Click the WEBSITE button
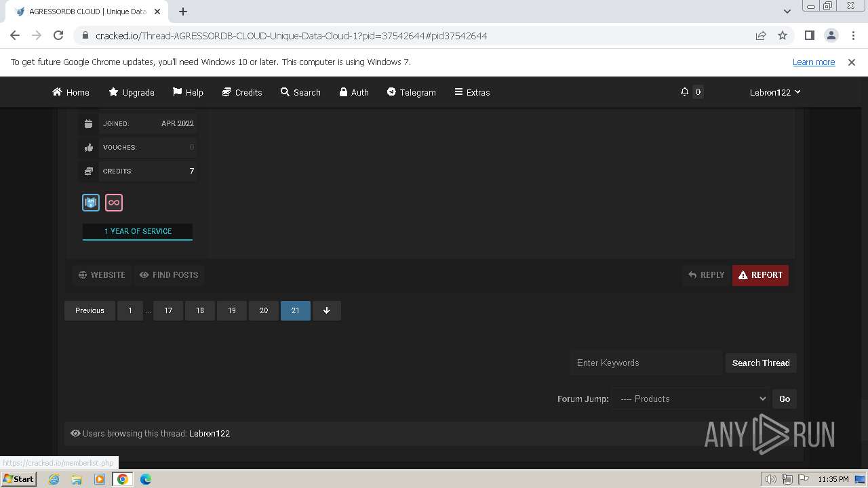This screenshot has width=868, height=488. pyautogui.click(x=102, y=275)
